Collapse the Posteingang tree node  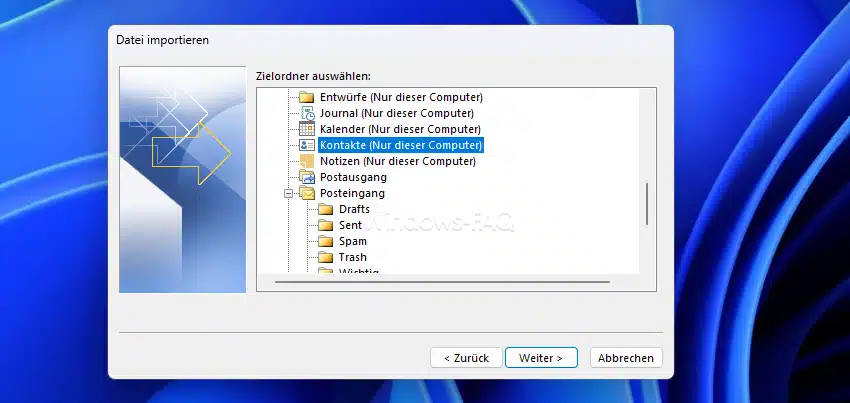tap(288, 194)
